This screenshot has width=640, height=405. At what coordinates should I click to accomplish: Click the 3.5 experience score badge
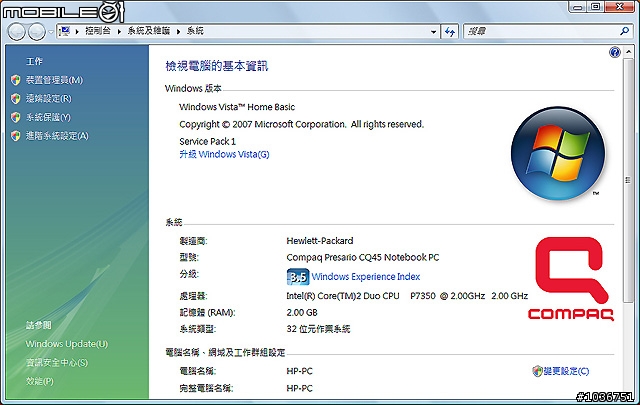tap(298, 277)
